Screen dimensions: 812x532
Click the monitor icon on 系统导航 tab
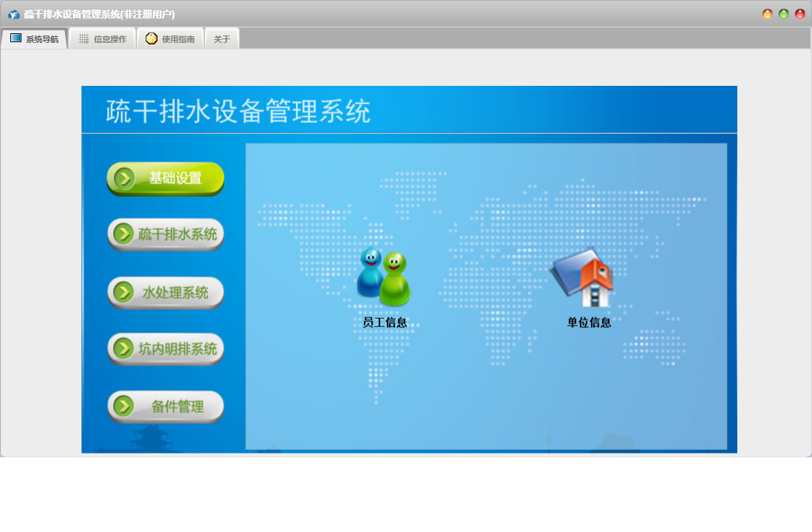click(16, 38)
